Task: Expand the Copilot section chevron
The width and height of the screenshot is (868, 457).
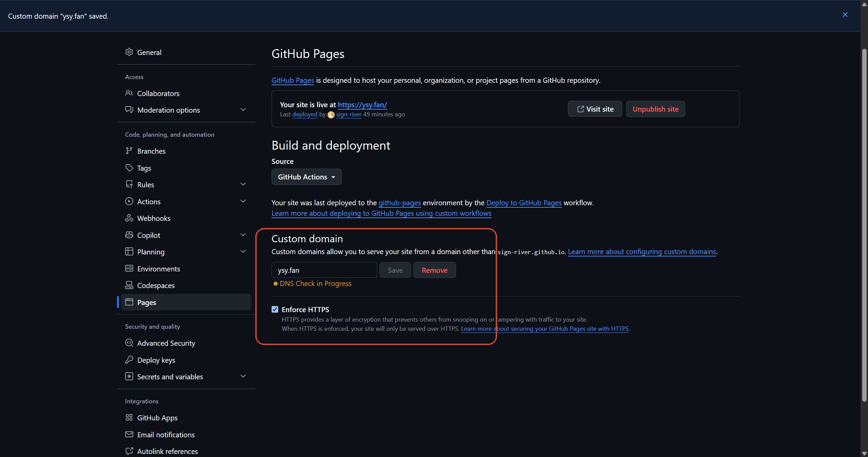Action: [x=243, y=235]
